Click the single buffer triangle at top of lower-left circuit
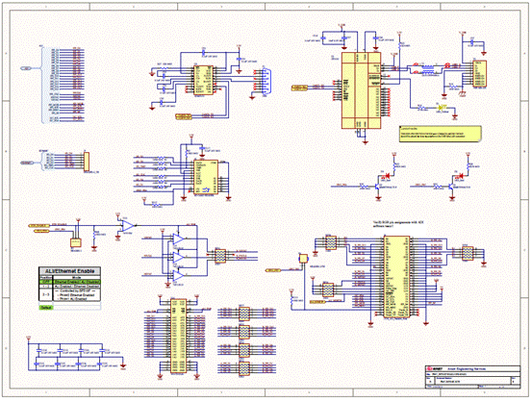The height and width of the screenshot is (402, 532). tap(128, 226)
